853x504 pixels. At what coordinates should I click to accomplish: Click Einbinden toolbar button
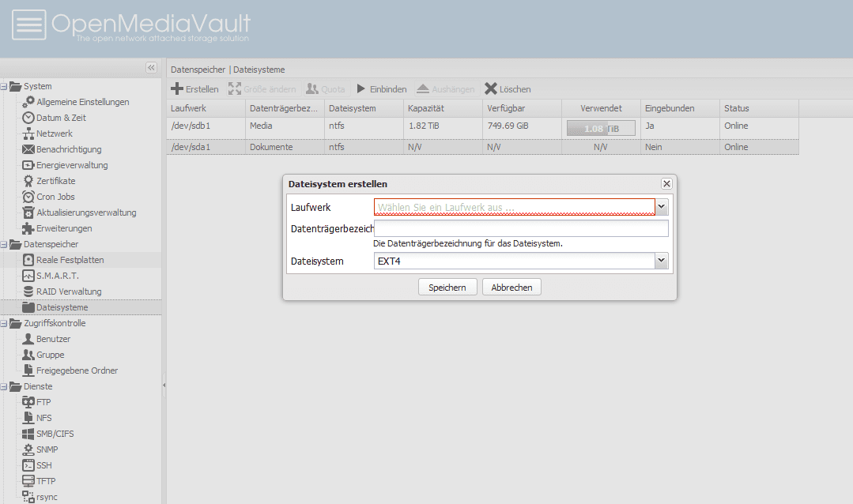(381, 88)
